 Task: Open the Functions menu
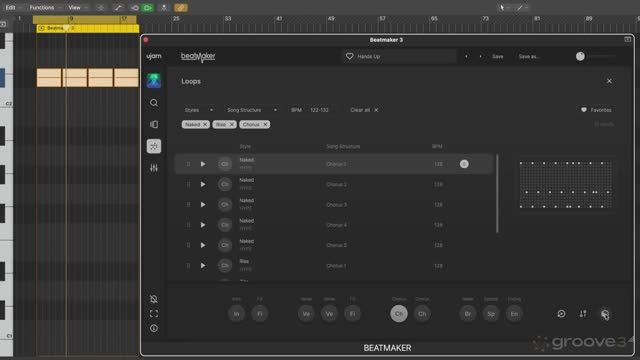point(42,7)
